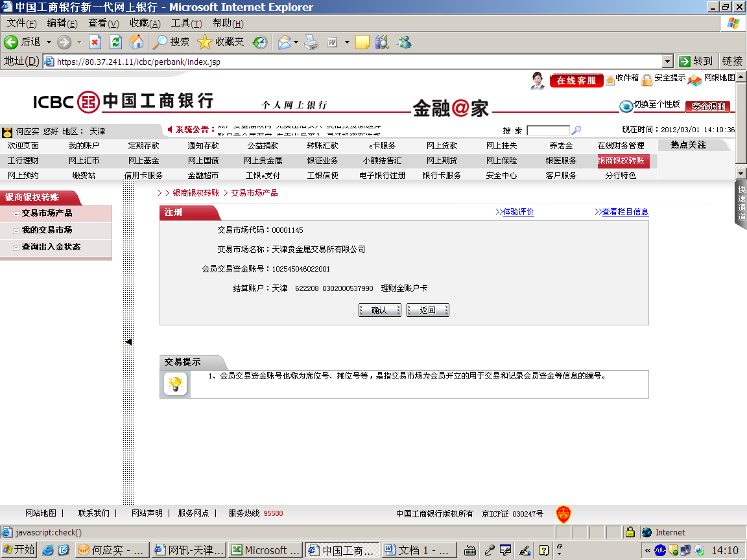
Task: Click the 开始 Start button
Action: [19, 550]
